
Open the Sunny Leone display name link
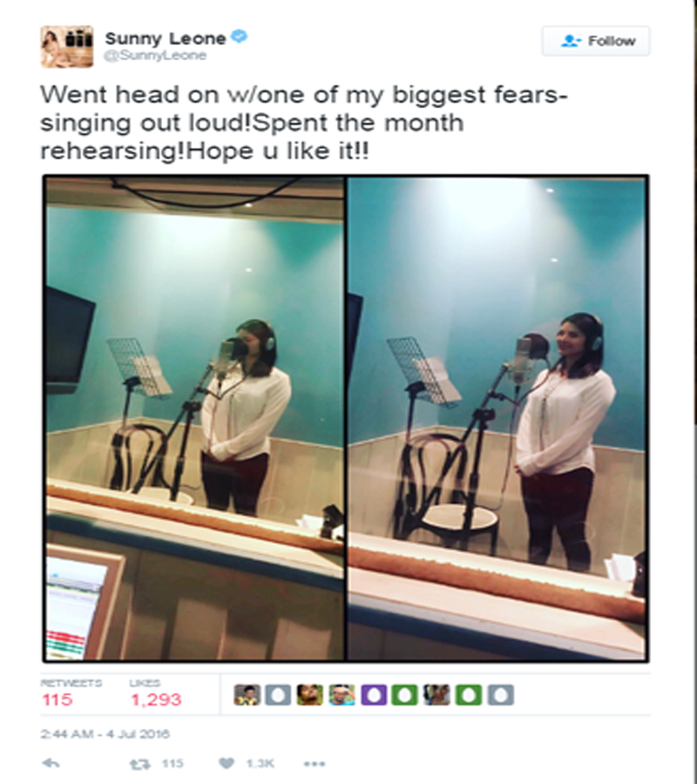click(166, 38)
